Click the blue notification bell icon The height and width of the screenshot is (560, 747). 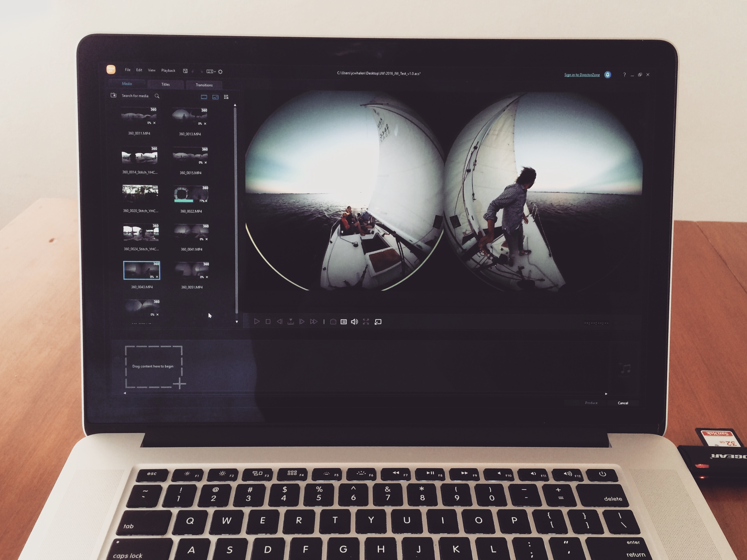(x=608, y=75)
